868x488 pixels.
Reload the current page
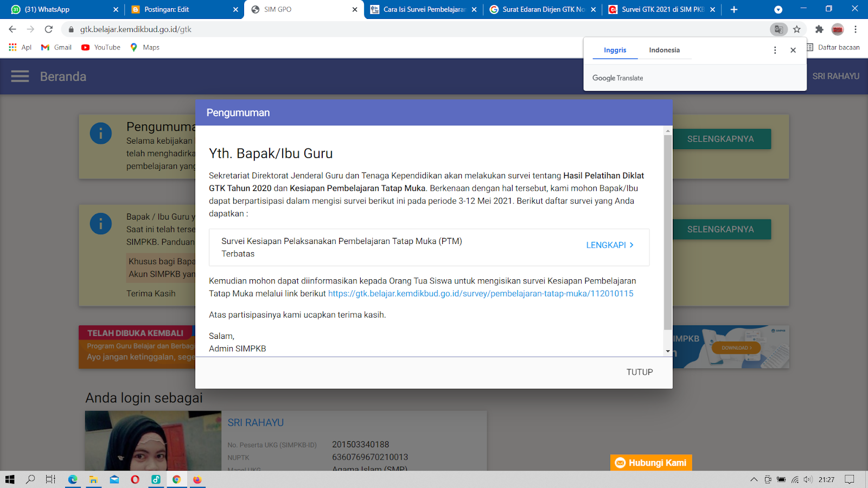point(49,29)
